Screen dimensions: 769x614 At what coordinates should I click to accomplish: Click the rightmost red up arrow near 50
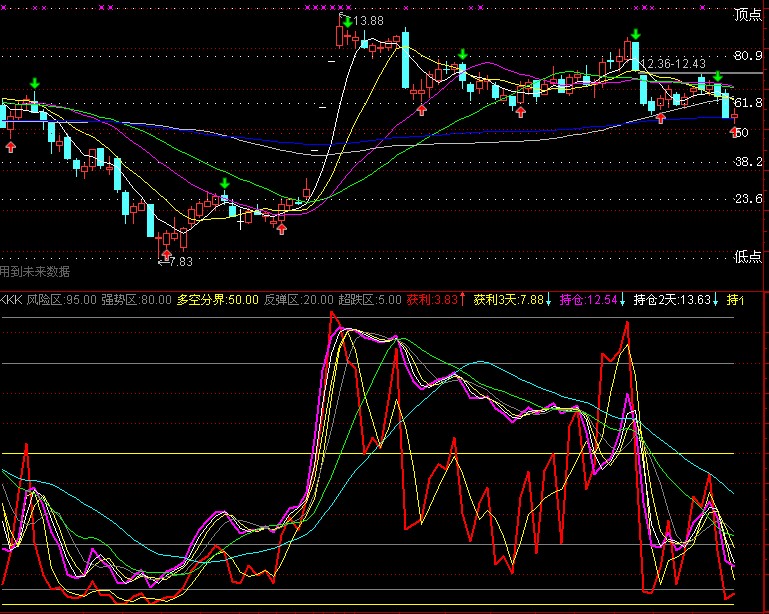(735, 131)
